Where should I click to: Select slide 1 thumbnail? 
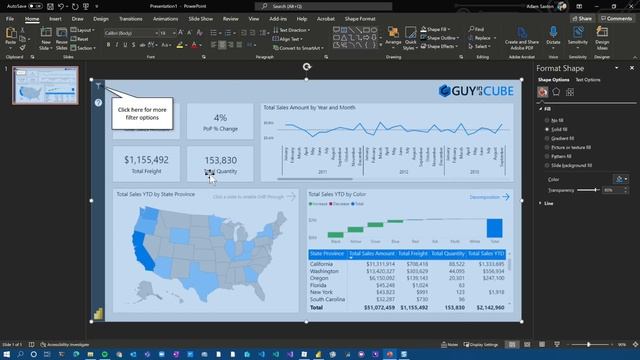pos(45,85)
